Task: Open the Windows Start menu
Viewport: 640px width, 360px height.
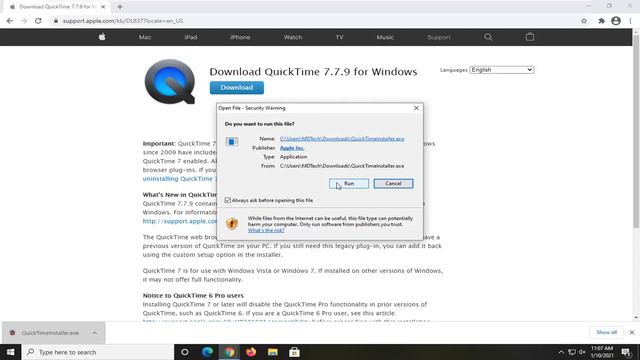Action: 11,352
